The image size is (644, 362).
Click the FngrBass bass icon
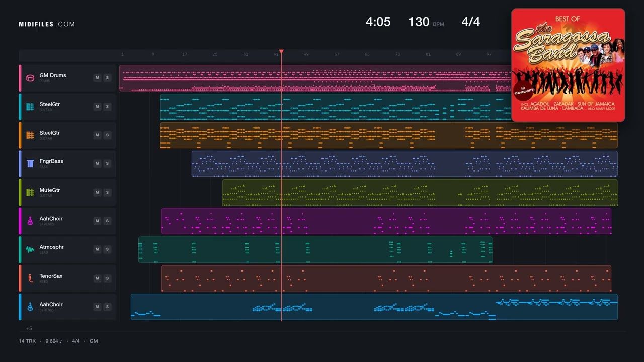pyautogui.click(x=30, y=164)
